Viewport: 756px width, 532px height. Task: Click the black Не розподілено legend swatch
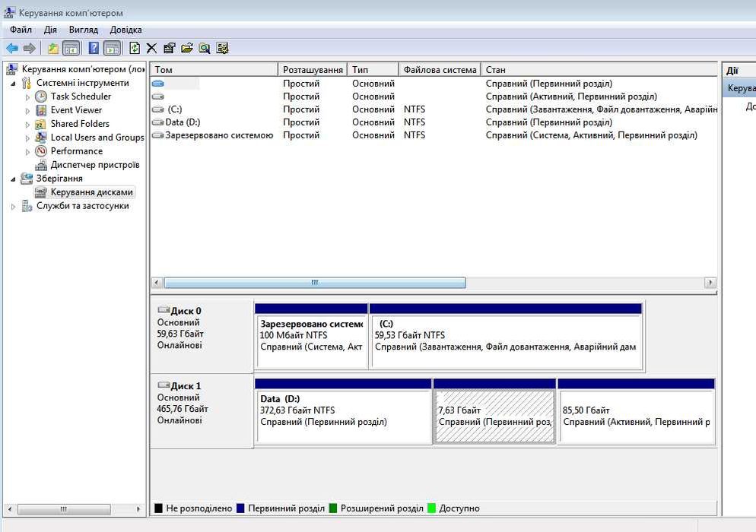[x=158, y=508]
